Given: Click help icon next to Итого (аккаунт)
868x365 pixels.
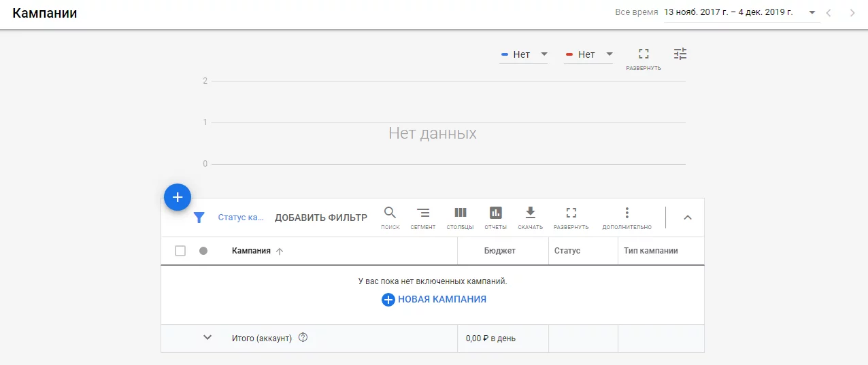Looking at the screenshot, I should (303, 338).
